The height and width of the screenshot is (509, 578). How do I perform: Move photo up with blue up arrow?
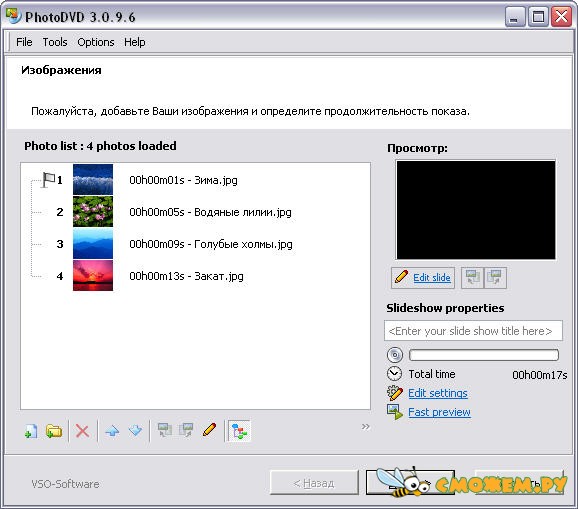112,430
